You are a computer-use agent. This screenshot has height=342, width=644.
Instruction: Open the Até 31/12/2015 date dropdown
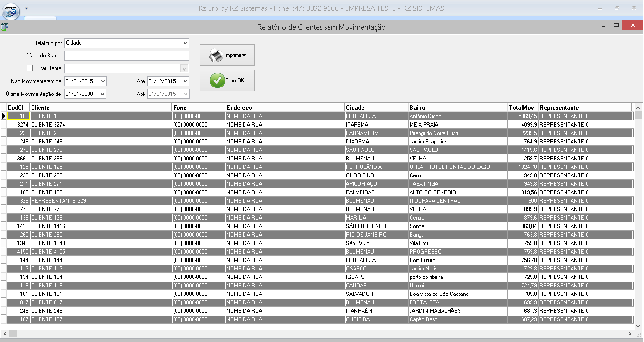click(185, 81)
